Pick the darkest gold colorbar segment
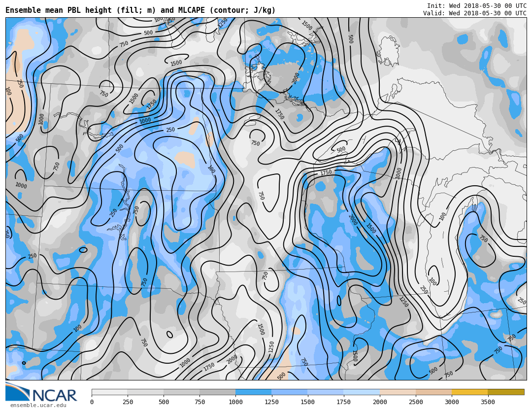The width and height of the screenshot is (532, 411). click(506, 392)
